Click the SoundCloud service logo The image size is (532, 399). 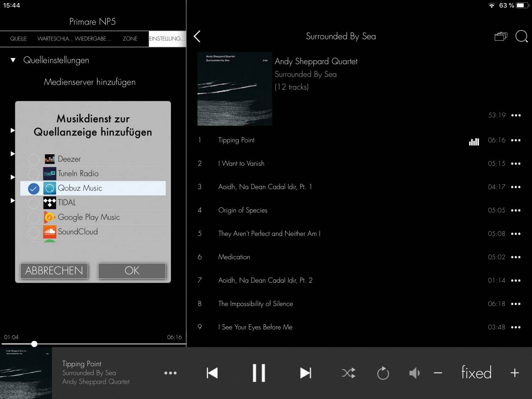point(50,232)
